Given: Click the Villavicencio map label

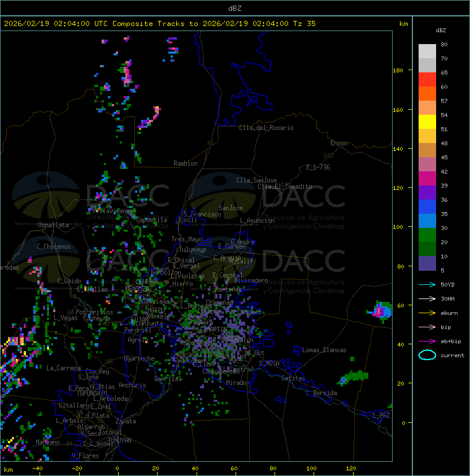Looking at the screenshot, I should click(x=115, y=211).
